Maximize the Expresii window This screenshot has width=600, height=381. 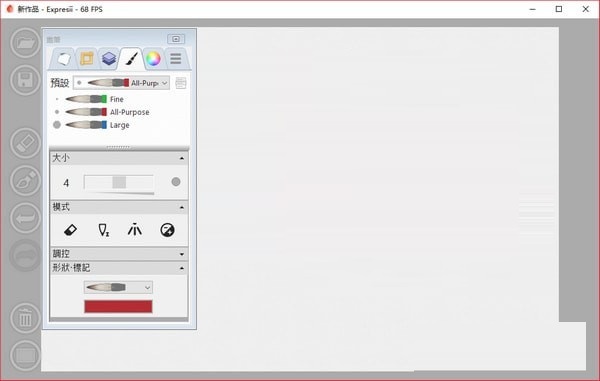[559, 9]
